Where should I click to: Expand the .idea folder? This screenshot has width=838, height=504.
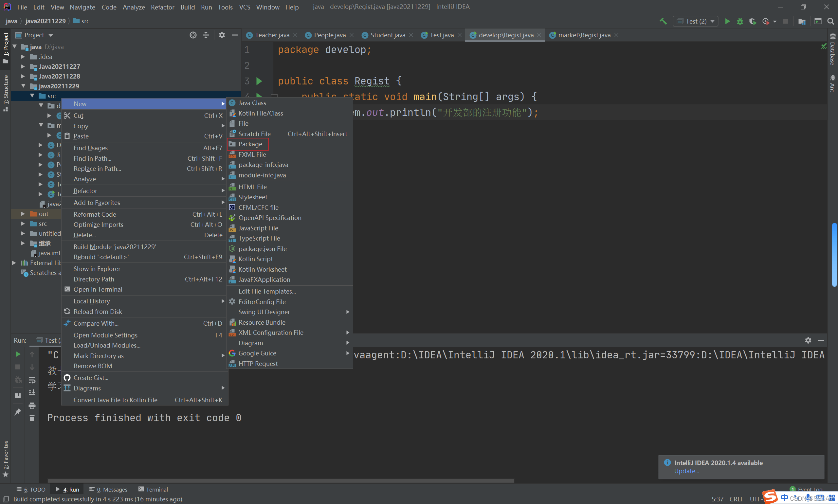[23, 57]
